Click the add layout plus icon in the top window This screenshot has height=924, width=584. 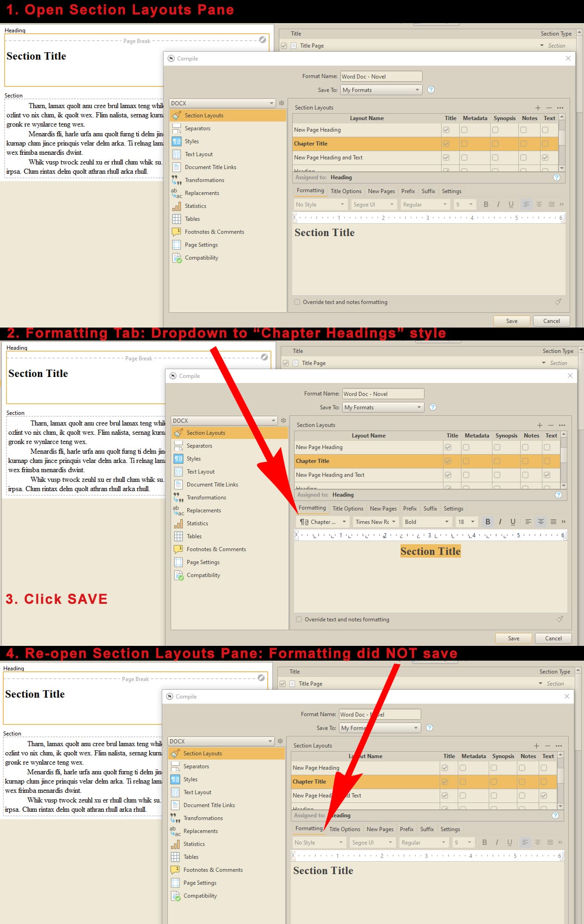pyautogui.click(x=538, y=108)
